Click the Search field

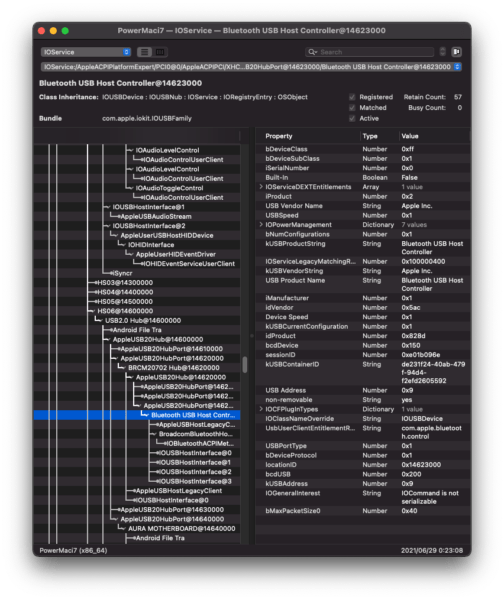click(370, 52)
